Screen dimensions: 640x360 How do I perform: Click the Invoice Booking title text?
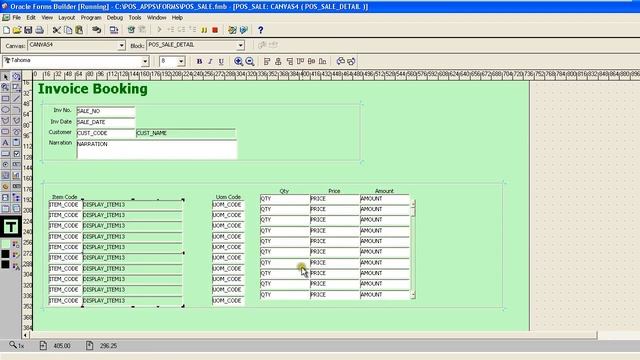click(93, 89)
